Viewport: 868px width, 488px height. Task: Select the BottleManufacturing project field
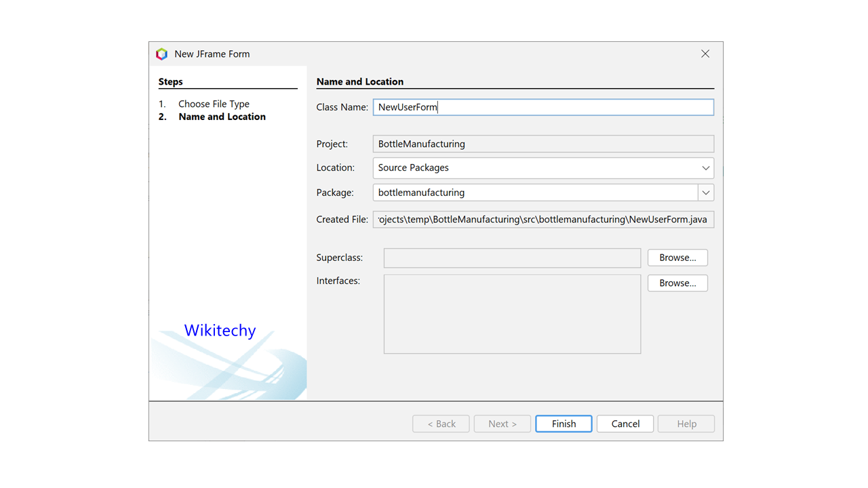542,144
